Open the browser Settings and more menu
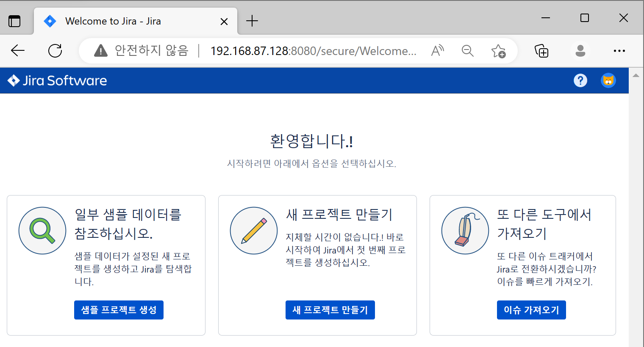Image resolution: width=644 pixels, height=347 pixels. point(619,51)
